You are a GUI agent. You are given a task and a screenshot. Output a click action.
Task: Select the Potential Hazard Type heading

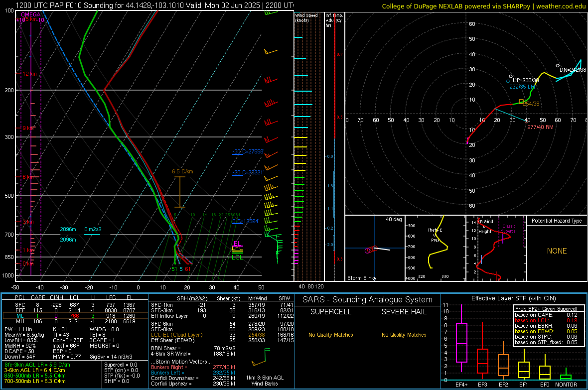pyautogui.click(x=557, y=221)
